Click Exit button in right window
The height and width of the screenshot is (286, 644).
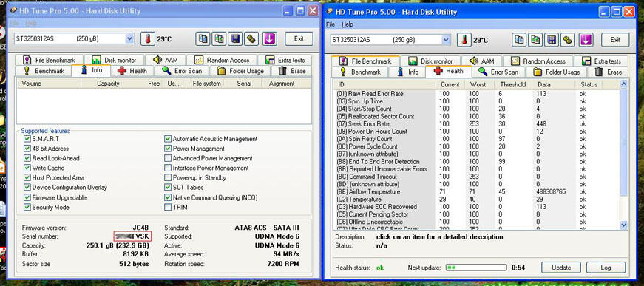(615, 40)
